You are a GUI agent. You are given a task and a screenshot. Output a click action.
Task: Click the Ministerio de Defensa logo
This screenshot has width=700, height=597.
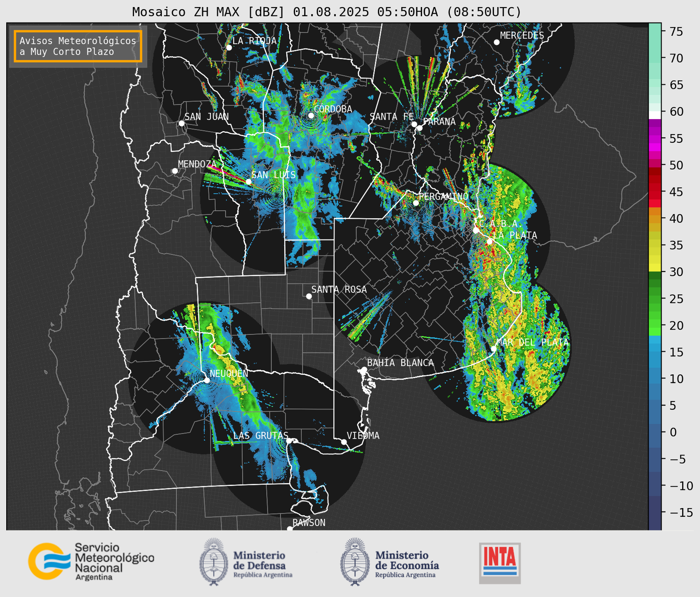click(x=246, y=562)
